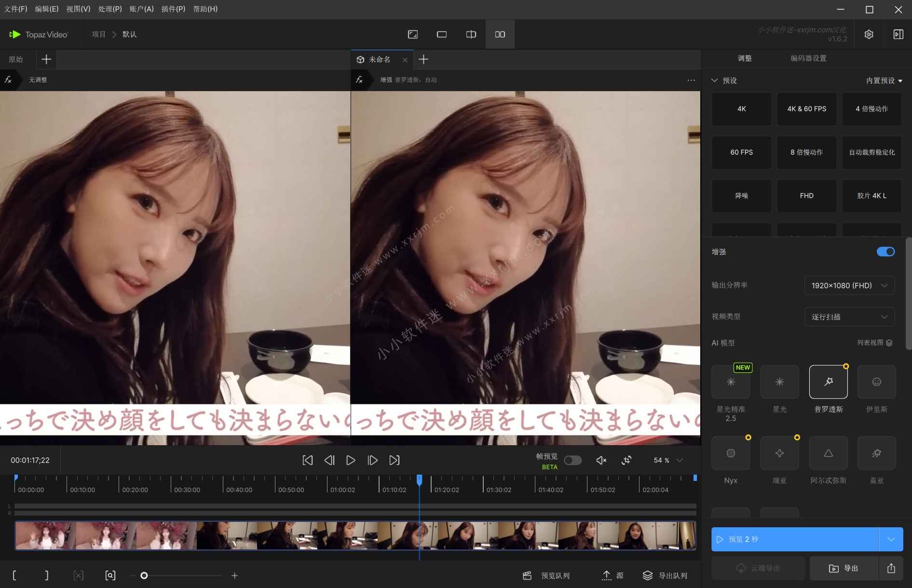
Task: Open the 内置预设 dropdown
Action: (x=884, y=81)
